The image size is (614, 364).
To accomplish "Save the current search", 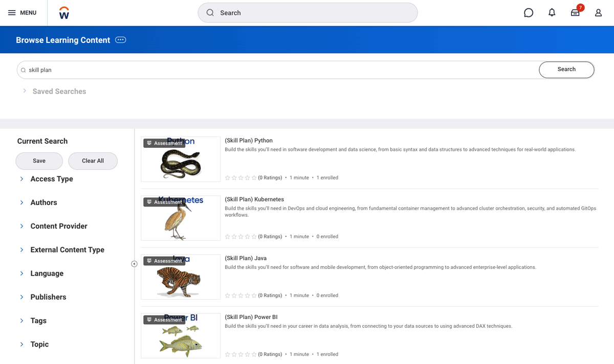I will [39, 161].
